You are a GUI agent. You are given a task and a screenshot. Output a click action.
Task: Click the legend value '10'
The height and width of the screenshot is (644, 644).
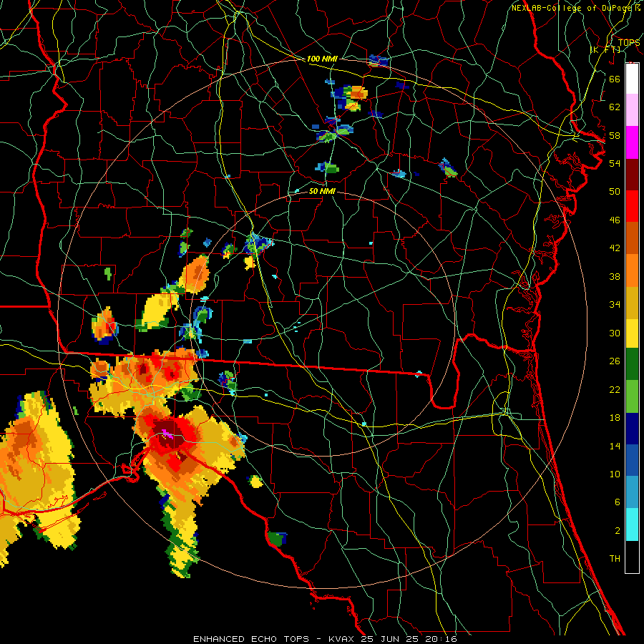pyautogui.click(x=615, y=474)
